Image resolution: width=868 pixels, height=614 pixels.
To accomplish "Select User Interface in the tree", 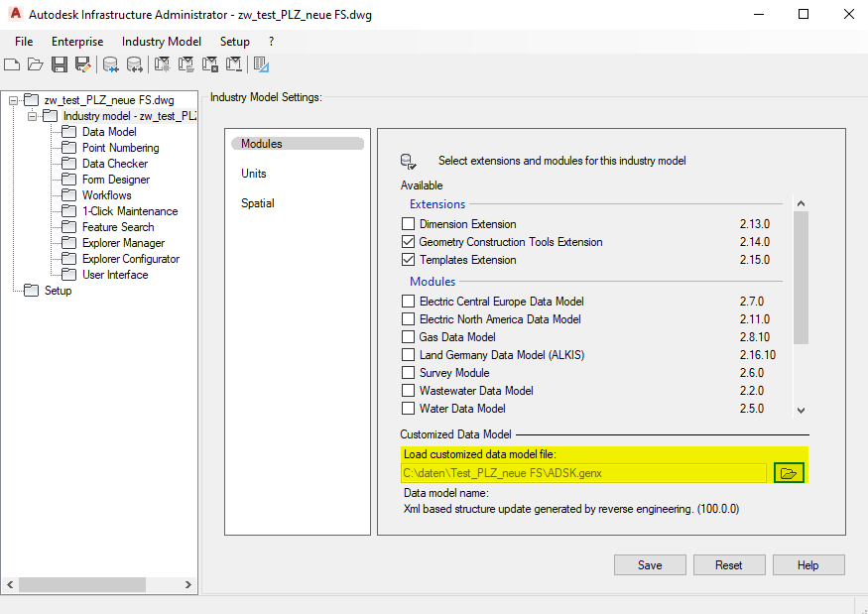I will point(115,275).
